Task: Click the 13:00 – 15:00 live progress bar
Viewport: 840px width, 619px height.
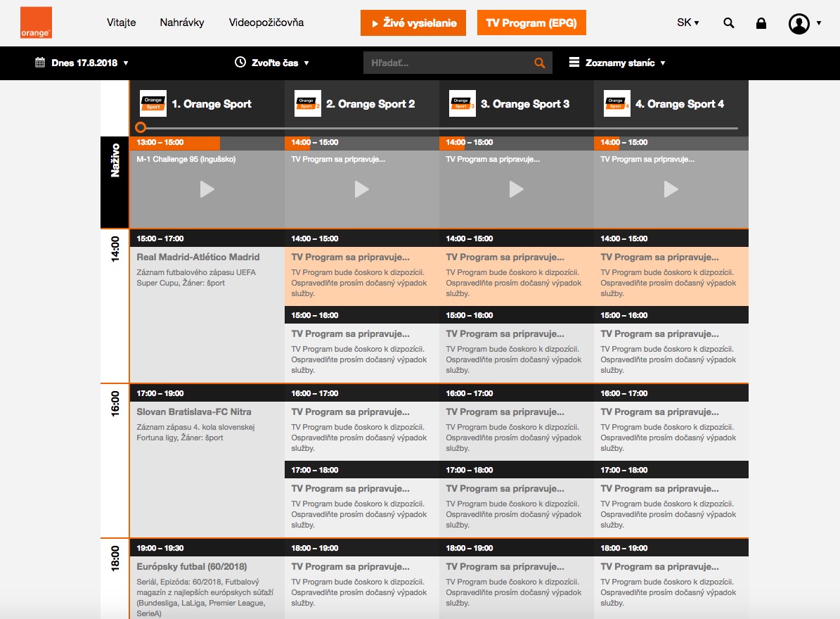Action: click(x=207, y=143)
